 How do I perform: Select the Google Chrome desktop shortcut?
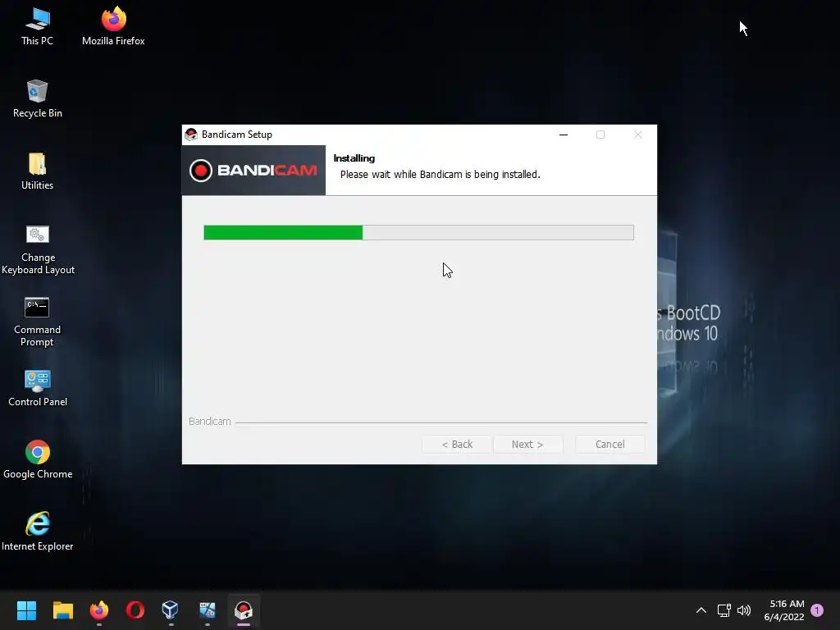[x=38, y=459]
